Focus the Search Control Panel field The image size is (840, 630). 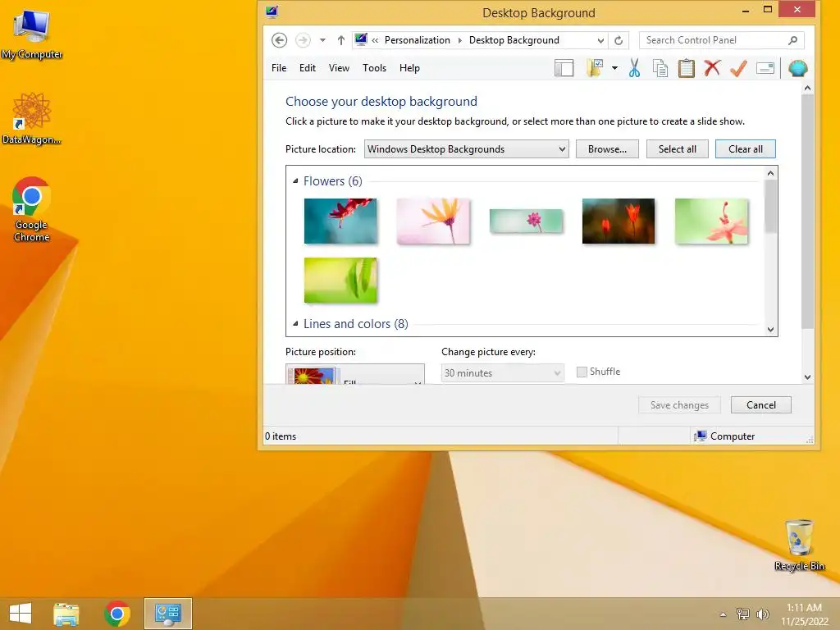pyautogui.click(x=721, y=40)
